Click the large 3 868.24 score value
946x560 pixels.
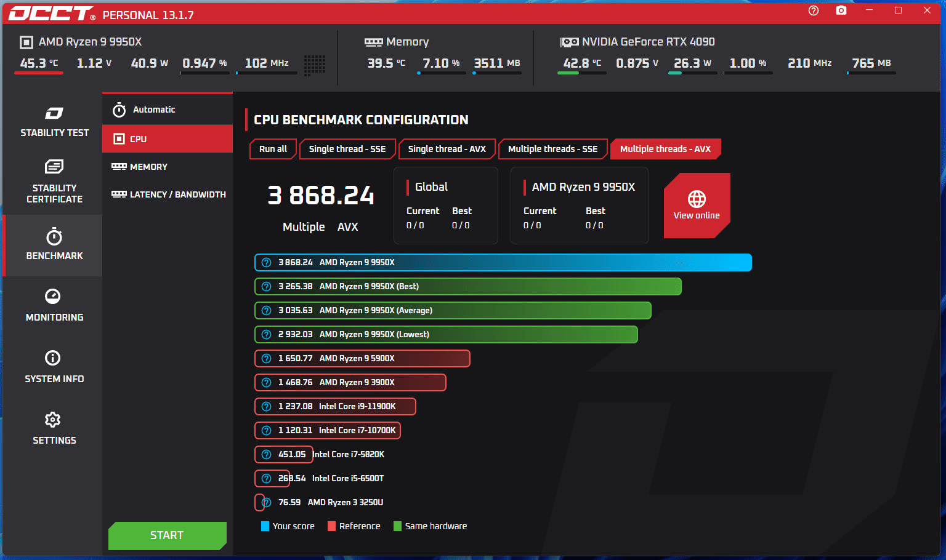[x=321, y=196]
